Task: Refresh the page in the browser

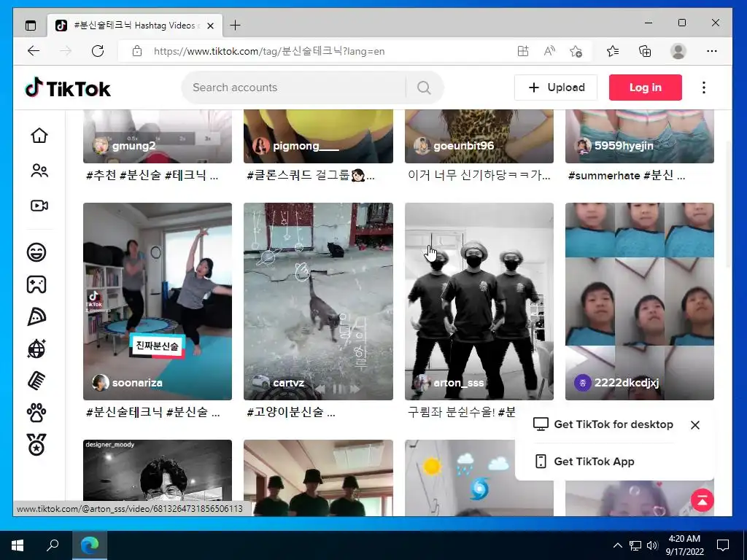Action: click(98, 51)
